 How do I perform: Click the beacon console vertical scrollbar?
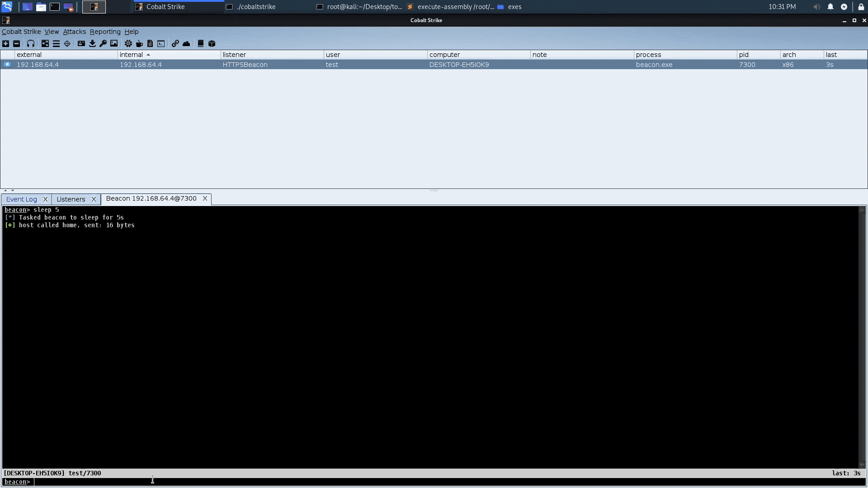[862, 337]
